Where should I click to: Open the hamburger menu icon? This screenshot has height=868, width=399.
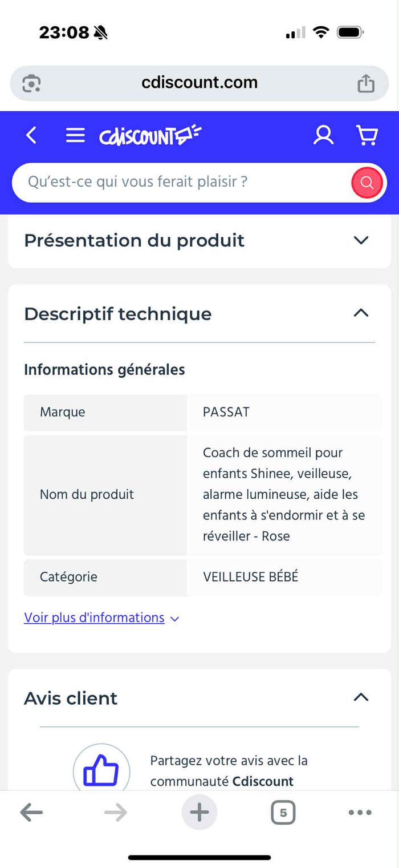(75, 135)
